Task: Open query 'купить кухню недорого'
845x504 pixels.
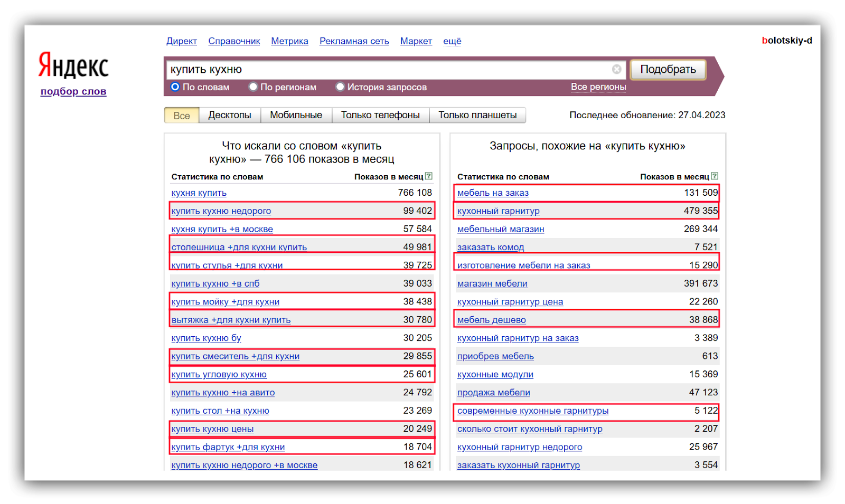Action: 221,211
